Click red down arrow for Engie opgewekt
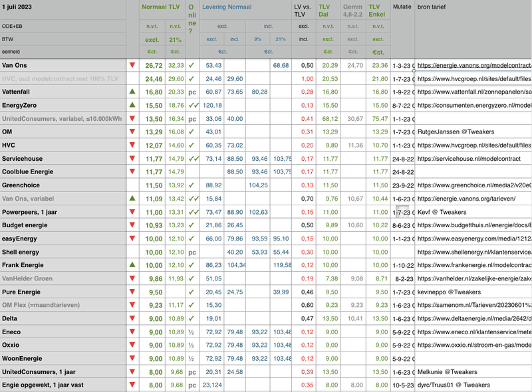 tap(132, 385)
